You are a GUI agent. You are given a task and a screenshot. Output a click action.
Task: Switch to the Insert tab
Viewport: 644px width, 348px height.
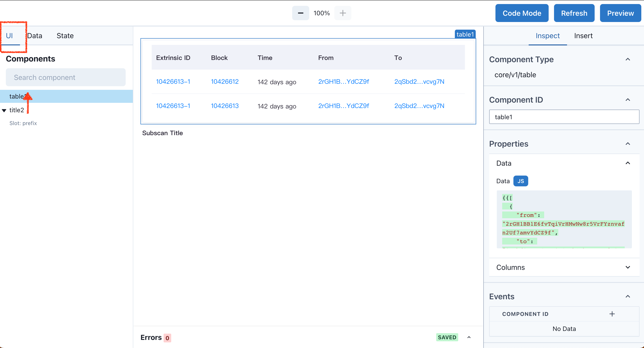coord(583,35)
